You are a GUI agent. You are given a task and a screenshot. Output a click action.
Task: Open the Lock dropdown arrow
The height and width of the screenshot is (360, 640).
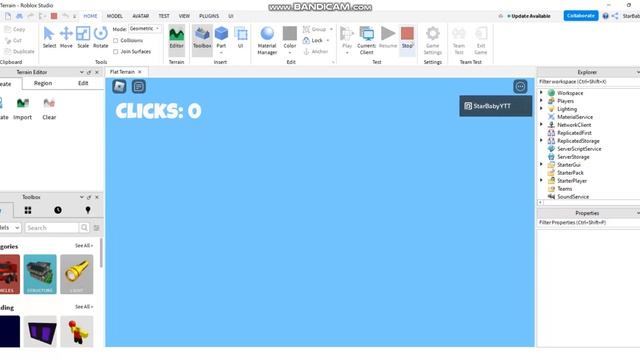[328, 40]
